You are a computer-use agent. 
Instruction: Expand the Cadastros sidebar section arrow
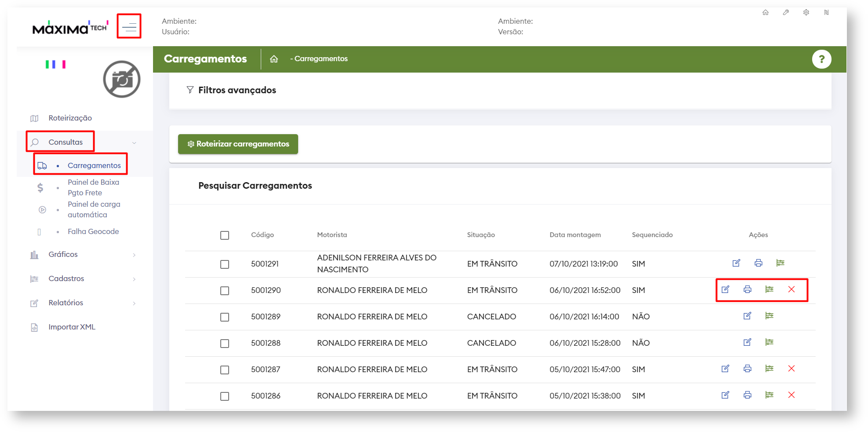134,279
